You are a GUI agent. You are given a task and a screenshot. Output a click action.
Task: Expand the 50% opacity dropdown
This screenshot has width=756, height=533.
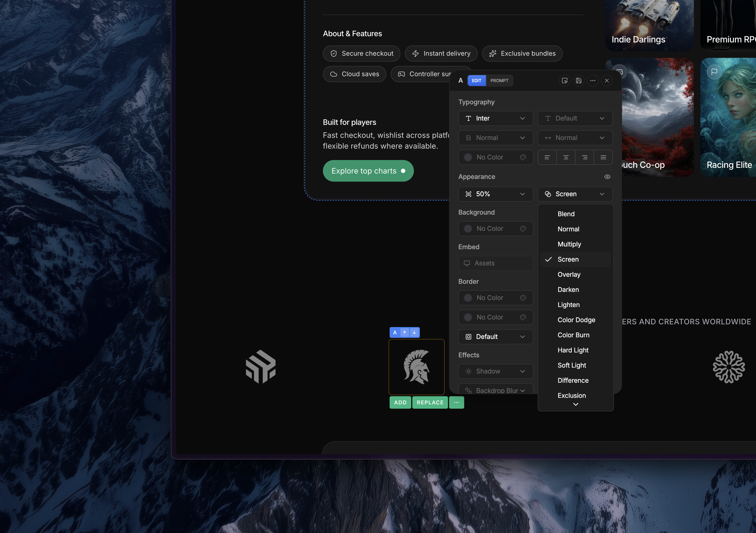tap(496, 194)
